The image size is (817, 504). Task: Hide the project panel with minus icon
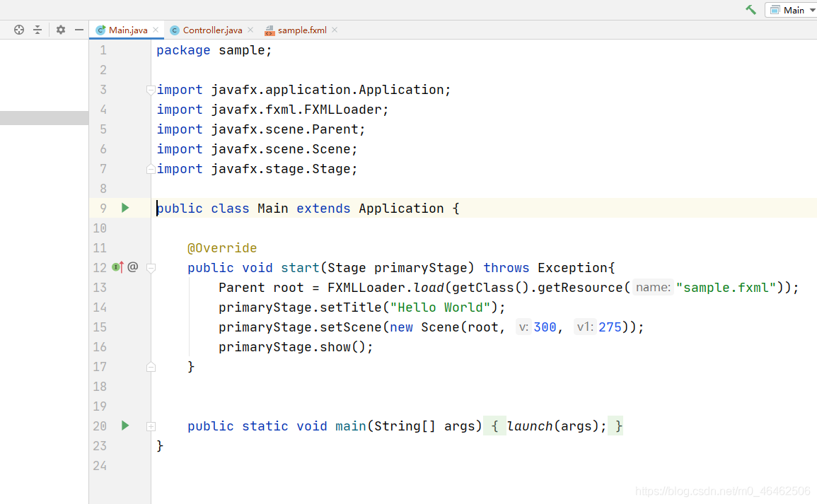(x=79, y=30)
